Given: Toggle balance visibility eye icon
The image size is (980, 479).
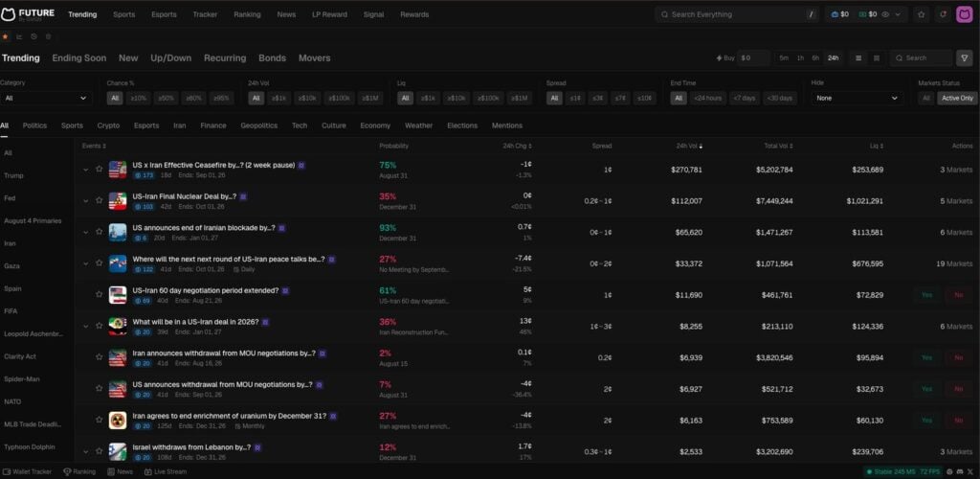Looking at the screenshot, I should [x=885, y=14].
